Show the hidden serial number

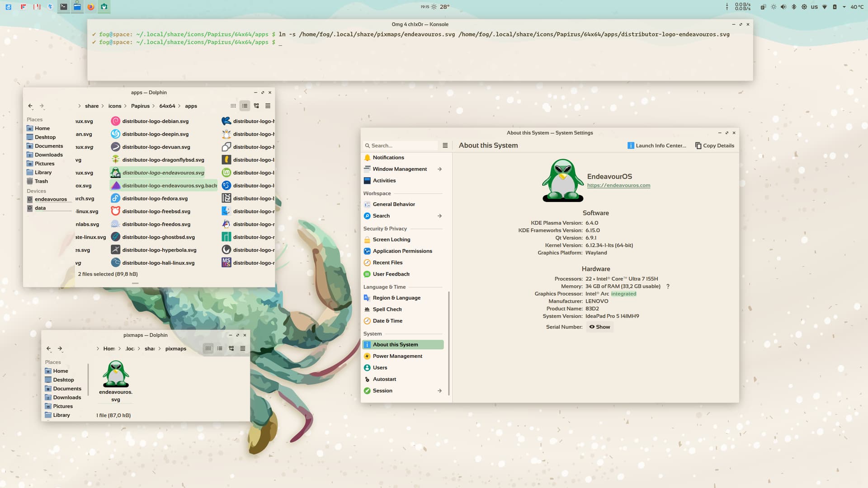tap(599, 327)
